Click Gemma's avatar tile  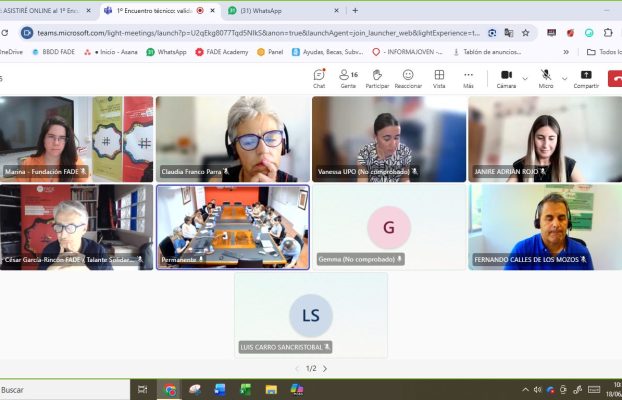point(389,227)
